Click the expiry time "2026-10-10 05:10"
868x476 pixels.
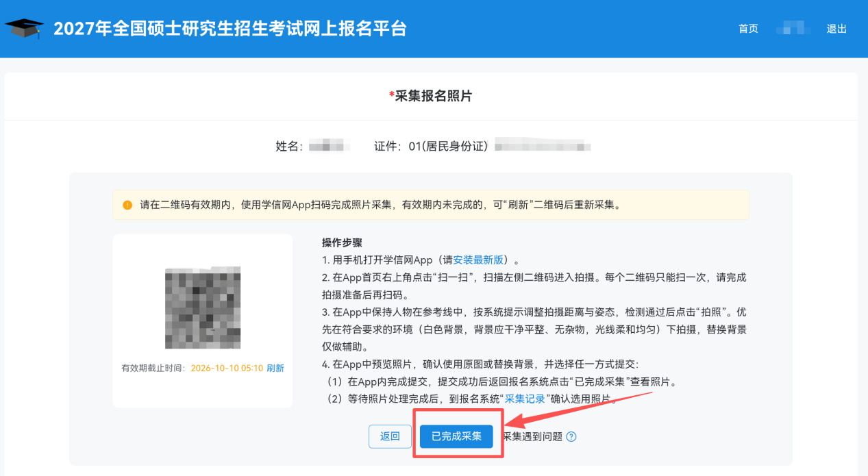click(x=227, y=368)
